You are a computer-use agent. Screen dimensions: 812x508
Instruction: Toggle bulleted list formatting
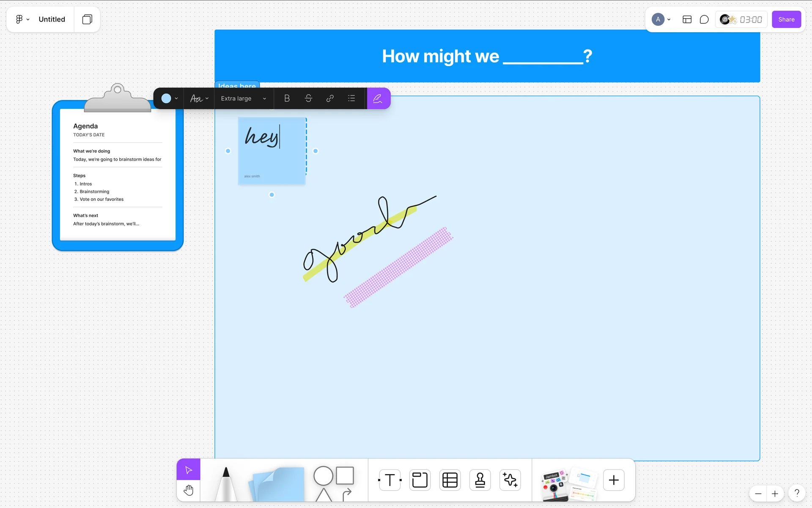coord(351,98)
